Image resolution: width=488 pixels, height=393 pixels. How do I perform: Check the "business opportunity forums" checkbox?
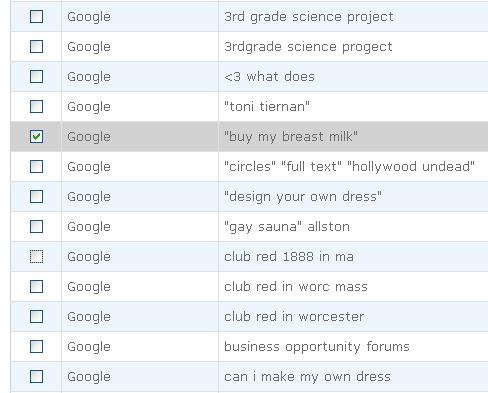click(x=36, y=346)
